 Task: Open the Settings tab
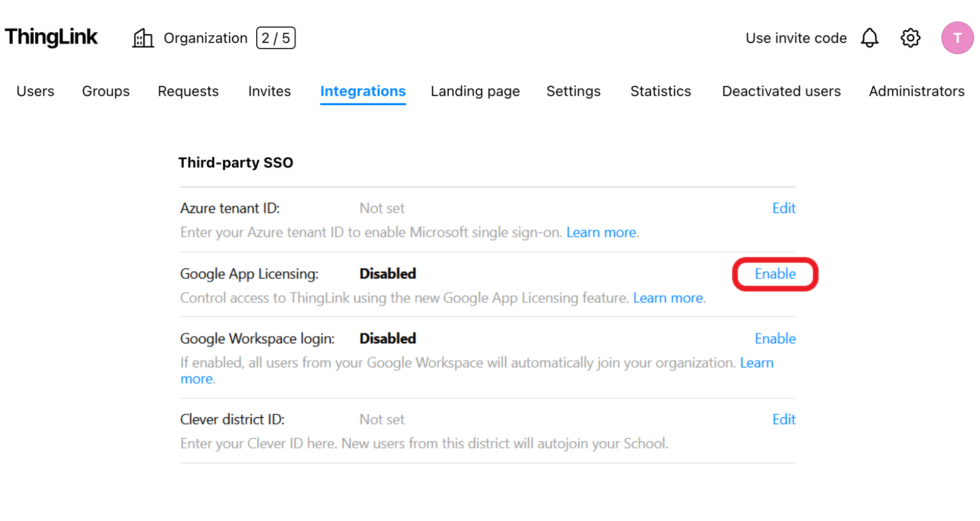(573, 91)
